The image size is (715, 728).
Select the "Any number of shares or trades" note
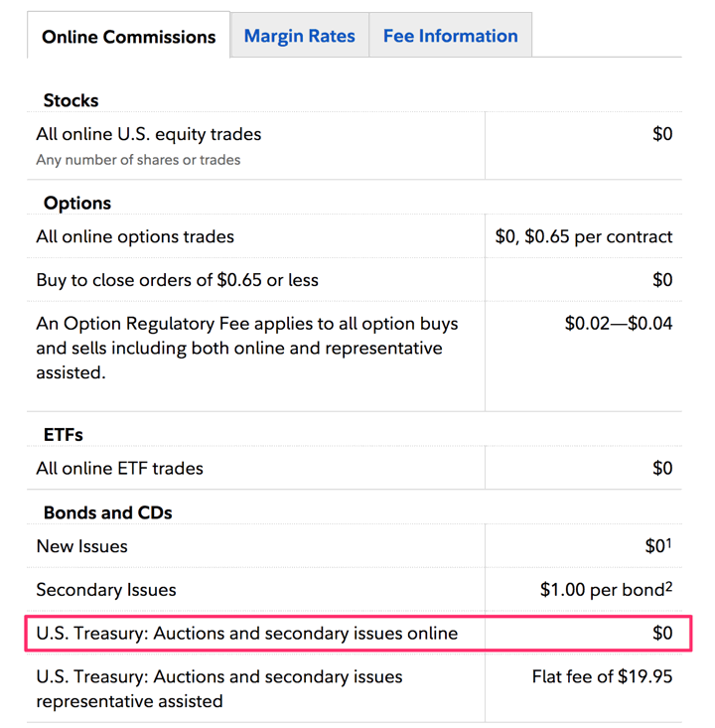(138, 159)
